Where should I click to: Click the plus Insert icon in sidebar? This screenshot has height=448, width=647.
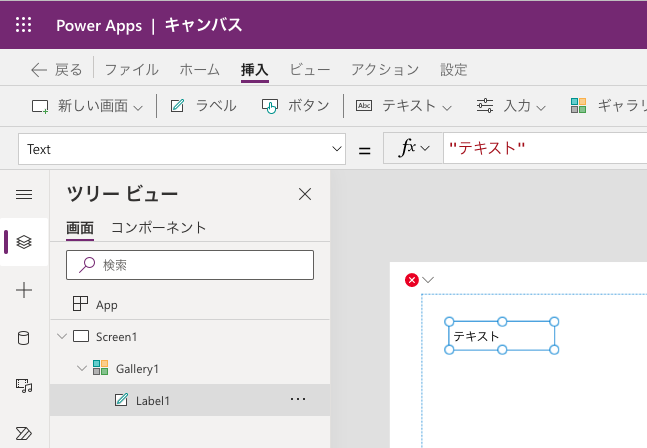[x=24, y=290]
